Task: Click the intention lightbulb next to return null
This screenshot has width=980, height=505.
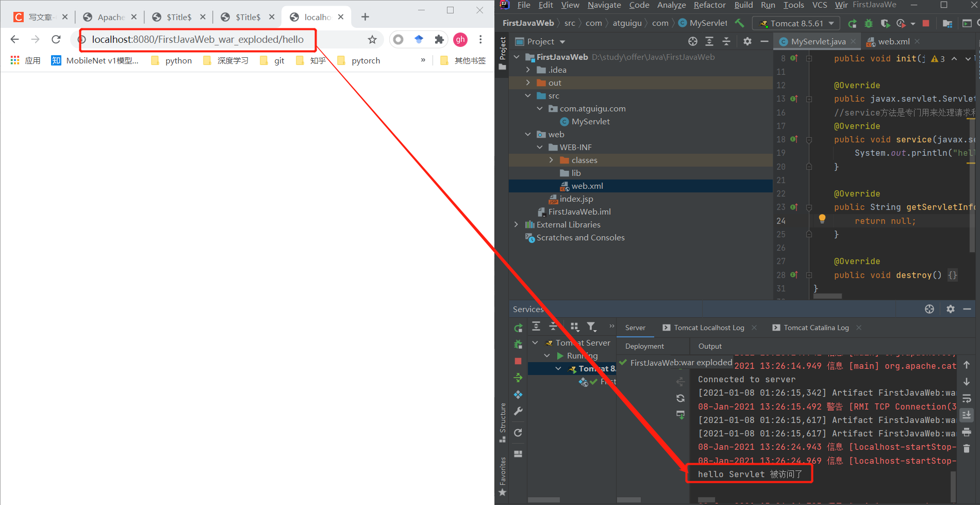Action: 822,219
